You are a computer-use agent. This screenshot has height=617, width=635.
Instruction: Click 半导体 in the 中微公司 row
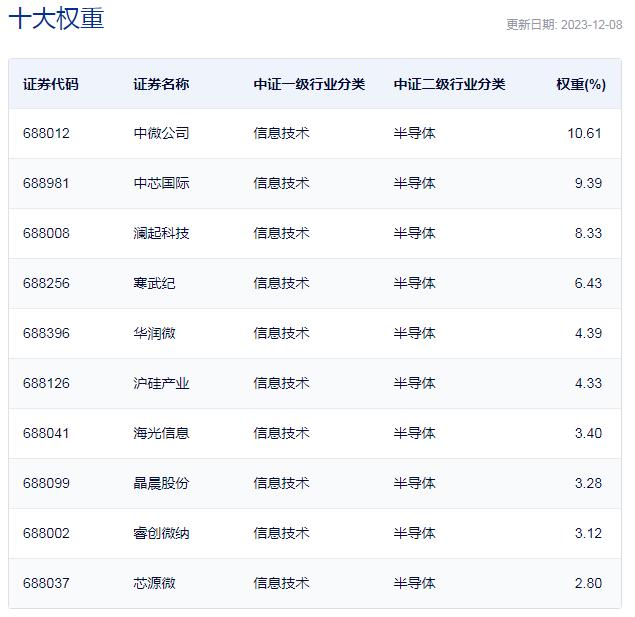(414, 133)
